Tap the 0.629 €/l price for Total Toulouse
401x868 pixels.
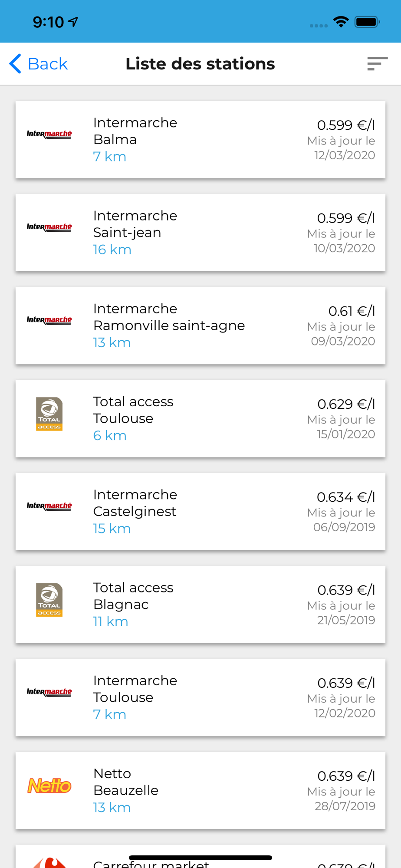tap(346, 404)
